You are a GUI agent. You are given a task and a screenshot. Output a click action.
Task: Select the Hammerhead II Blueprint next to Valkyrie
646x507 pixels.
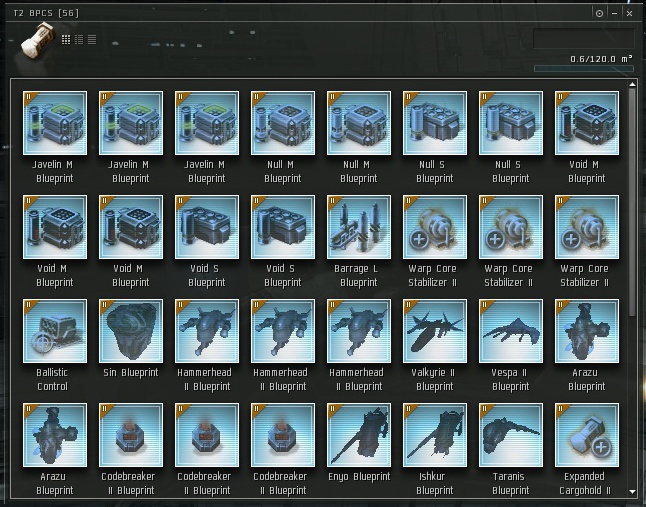click(359, 331)
